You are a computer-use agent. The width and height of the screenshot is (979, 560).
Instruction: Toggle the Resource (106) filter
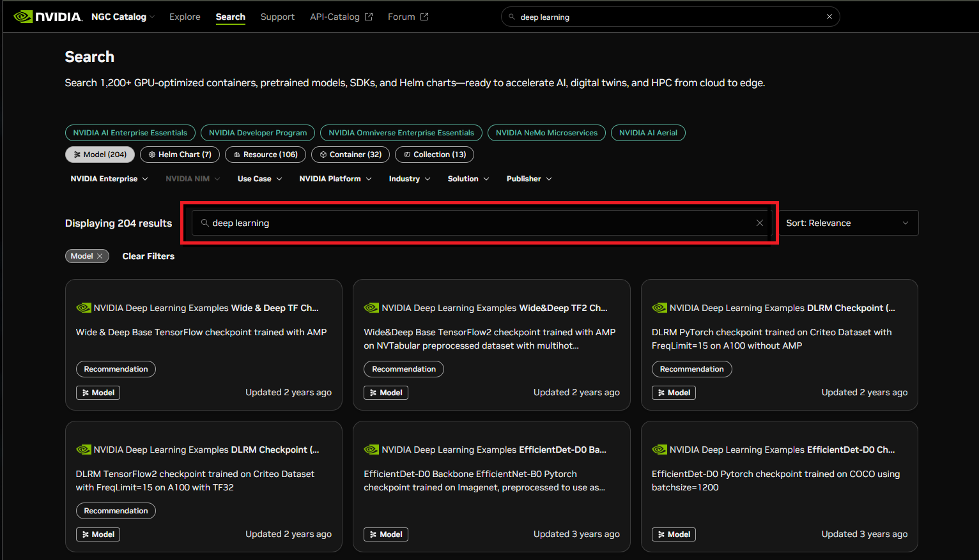(x=265, y=155)
